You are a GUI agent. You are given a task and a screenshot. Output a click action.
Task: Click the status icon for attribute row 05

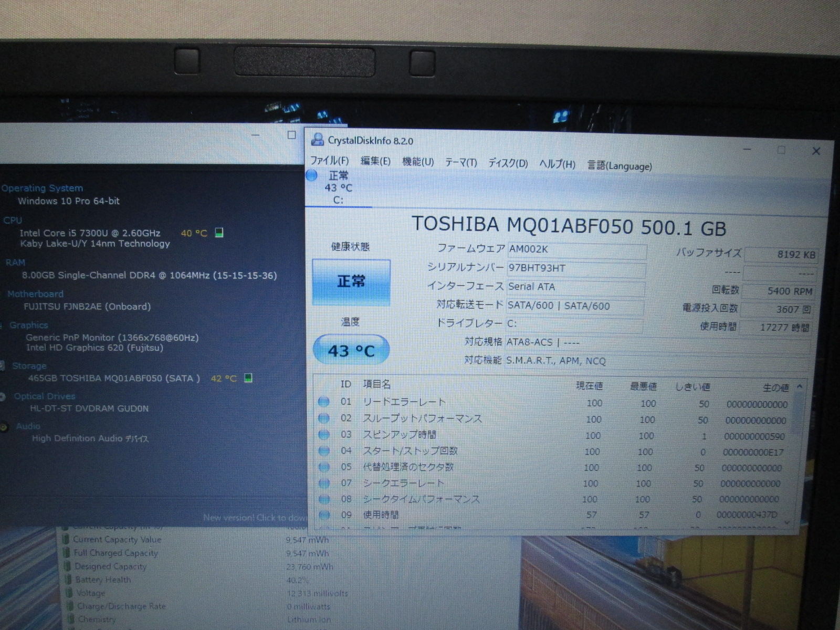pyautogui.click(x=324, y=467)
